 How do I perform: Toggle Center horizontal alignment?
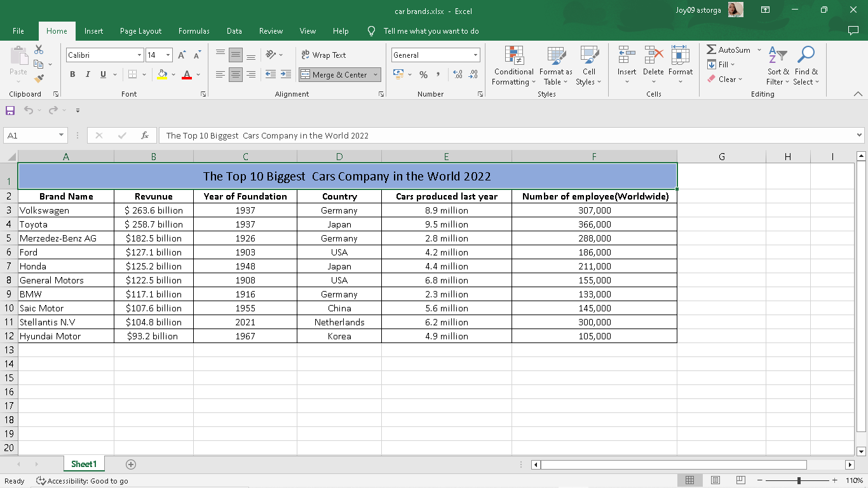tap(235, 74)
